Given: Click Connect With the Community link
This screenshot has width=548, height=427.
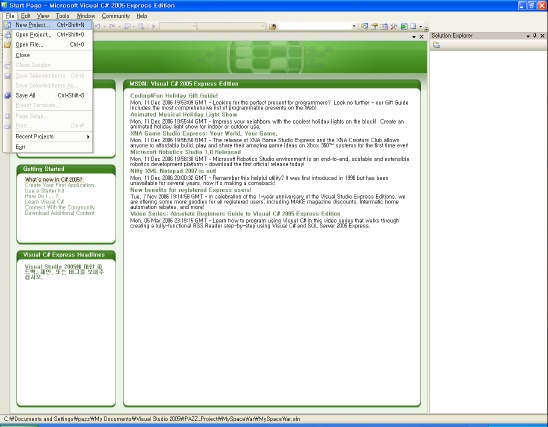Looking at the screenshot, I should pos(60,208).
